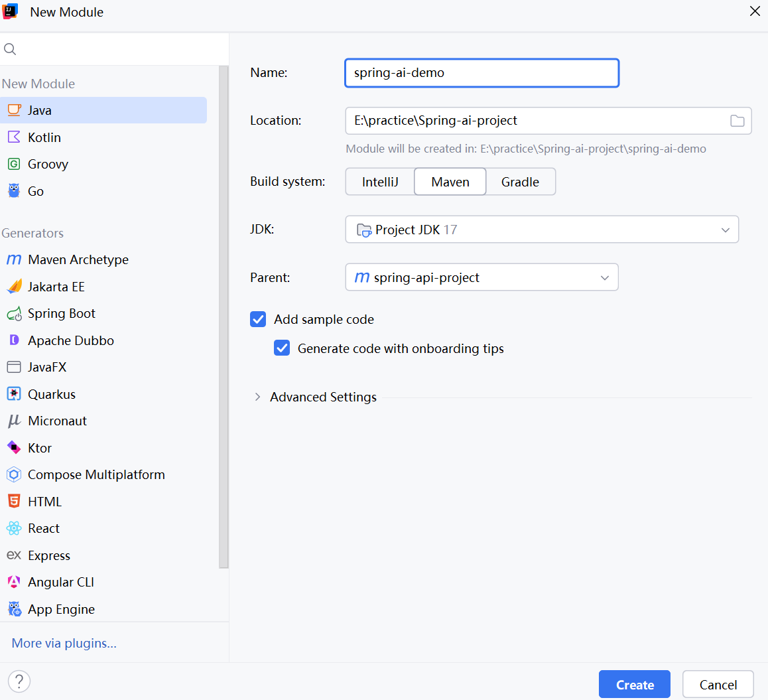Pick the Apache Dubbo generator

(x=103, y=340)
